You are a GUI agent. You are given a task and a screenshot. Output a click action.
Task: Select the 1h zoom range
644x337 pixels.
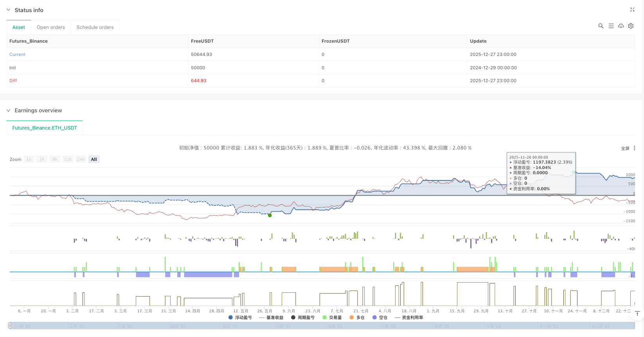(x=29, y=159)
